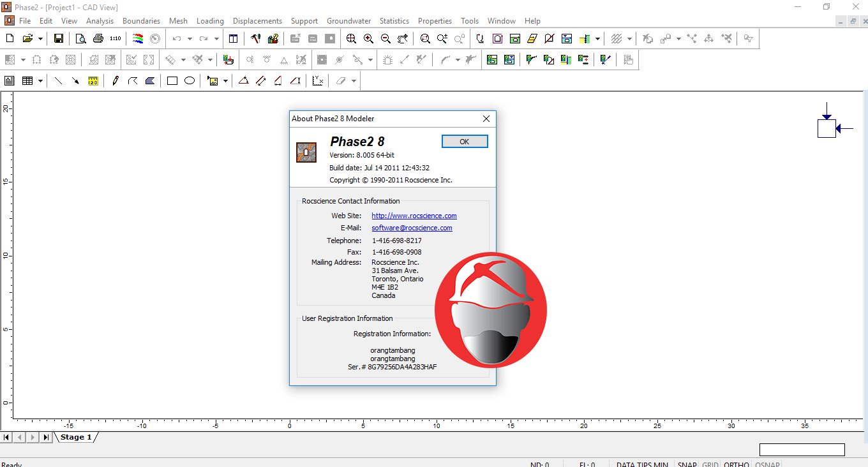Select the Pan hand tool
868x467 pixels.
pos(403,38)
